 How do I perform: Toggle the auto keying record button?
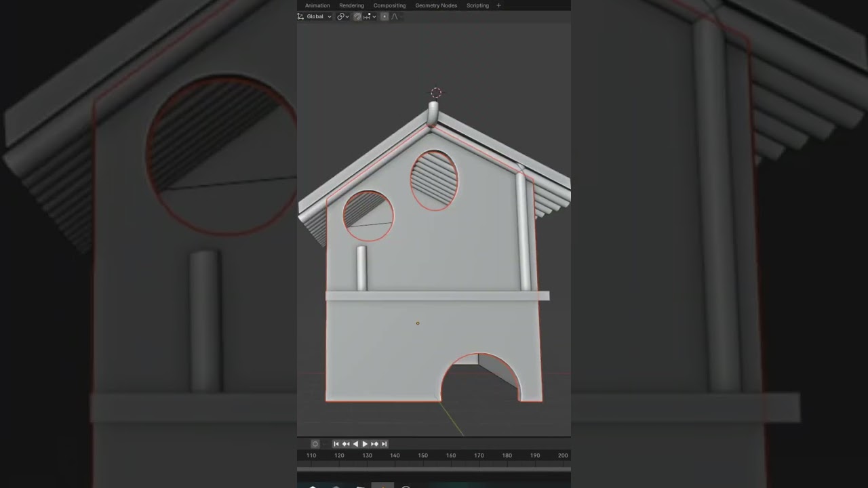pos(315,444)
